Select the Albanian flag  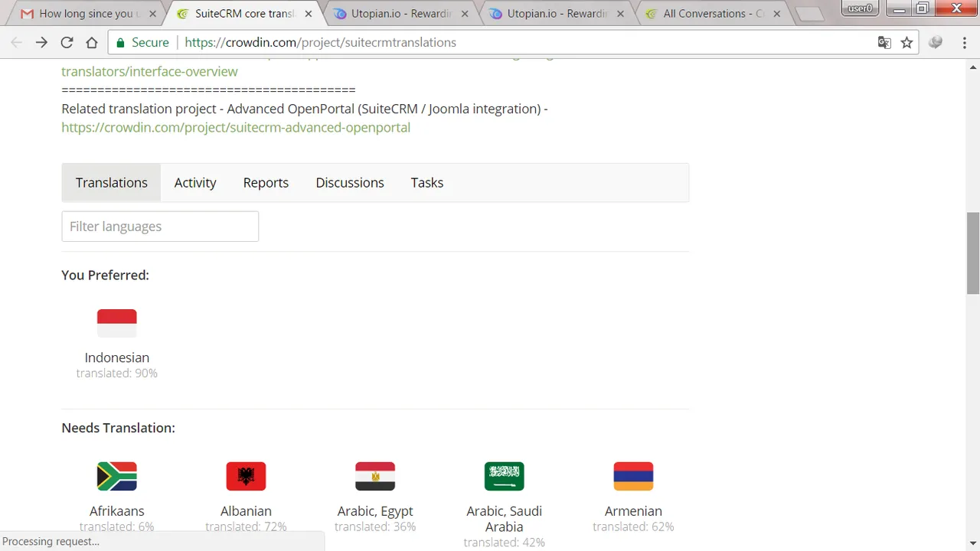(x=246, y=476)
